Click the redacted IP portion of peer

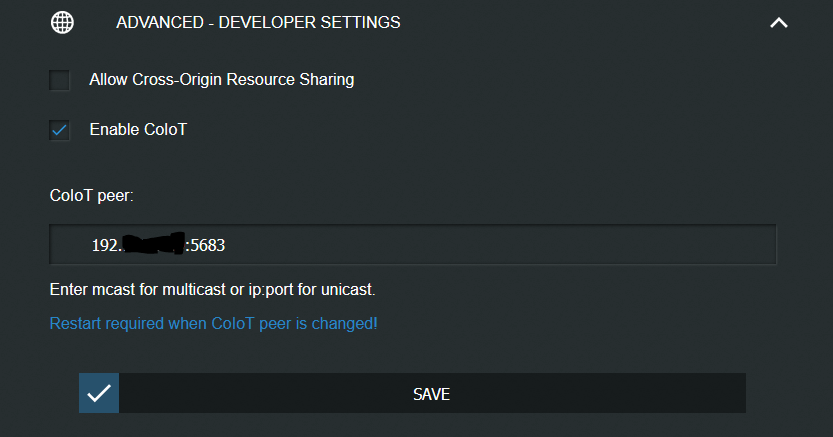click(154, 243)
